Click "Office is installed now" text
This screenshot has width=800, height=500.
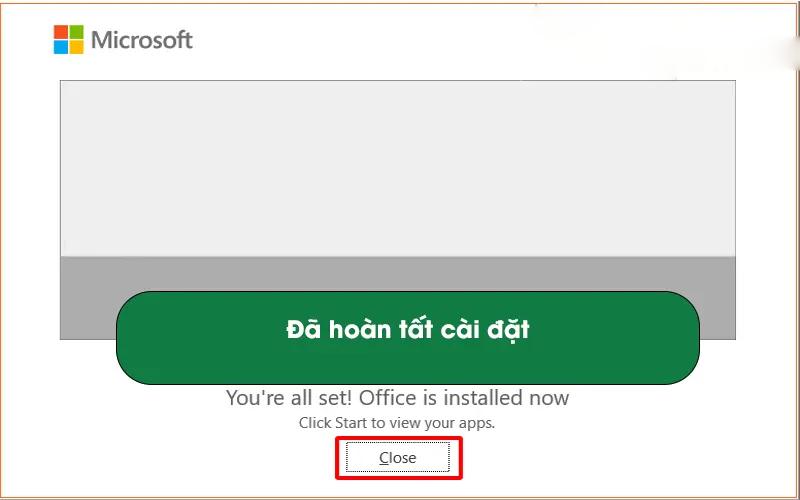464,398
